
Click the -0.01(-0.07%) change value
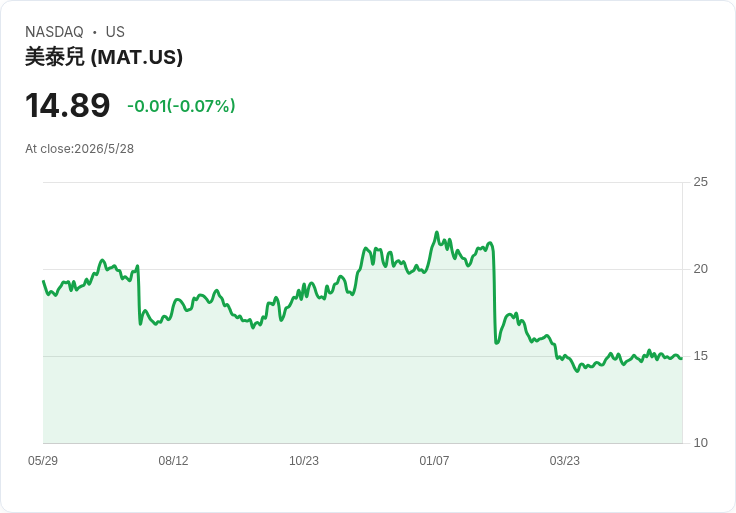point(181,106)
